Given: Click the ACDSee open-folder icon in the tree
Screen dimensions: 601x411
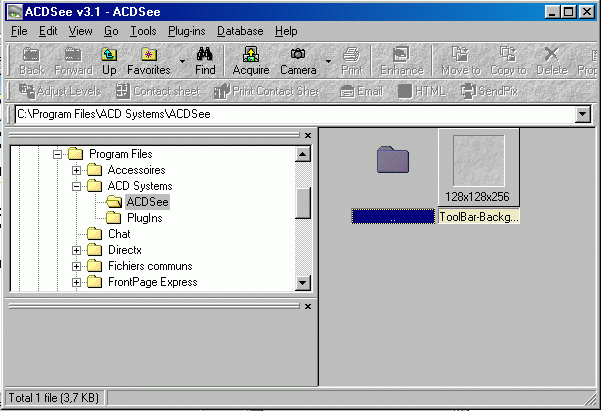Looking at the screenshot, I should tap(114, 201).
